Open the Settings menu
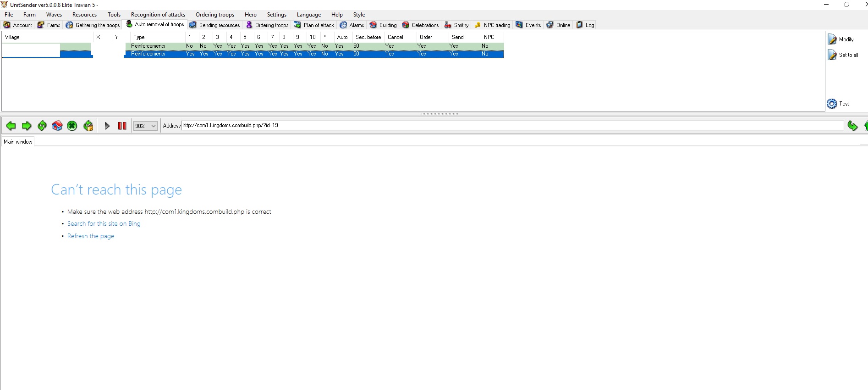Screen dimensions: 868x390 point(277,15)
